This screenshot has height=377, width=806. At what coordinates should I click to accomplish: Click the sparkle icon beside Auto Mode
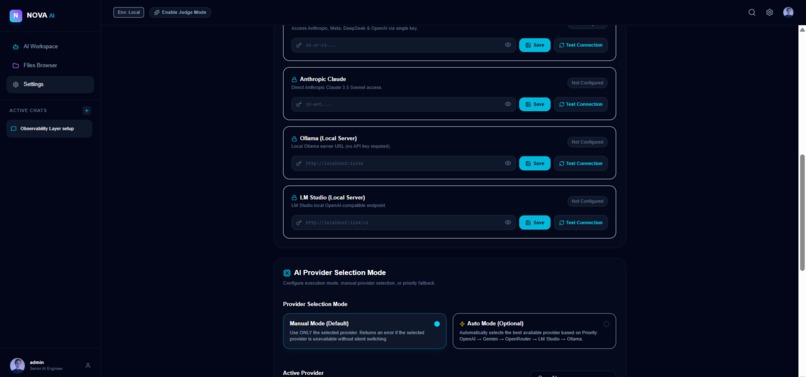click(462, 324)
